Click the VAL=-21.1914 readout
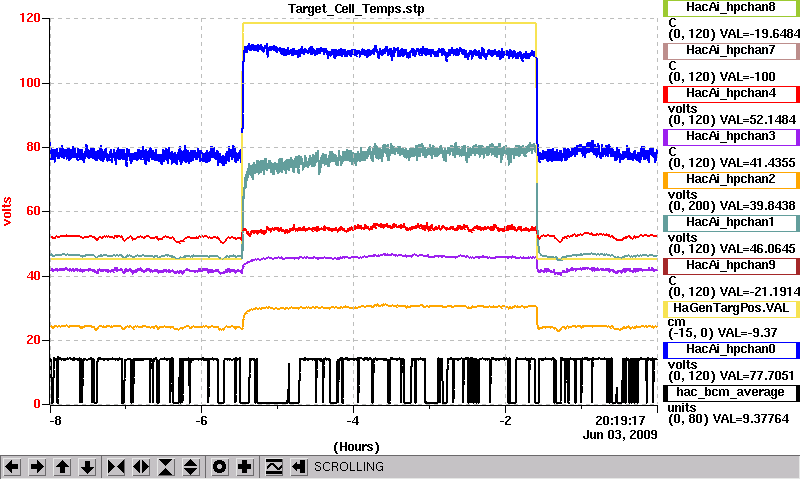Image resolution: width=800 pixels, height=479 pixels. coord(760,292)
